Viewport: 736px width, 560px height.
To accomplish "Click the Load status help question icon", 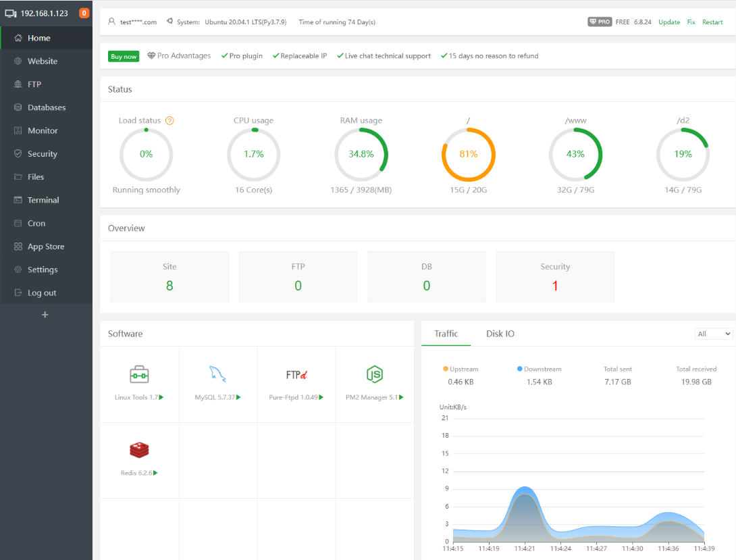I will [x=170, y=121].
